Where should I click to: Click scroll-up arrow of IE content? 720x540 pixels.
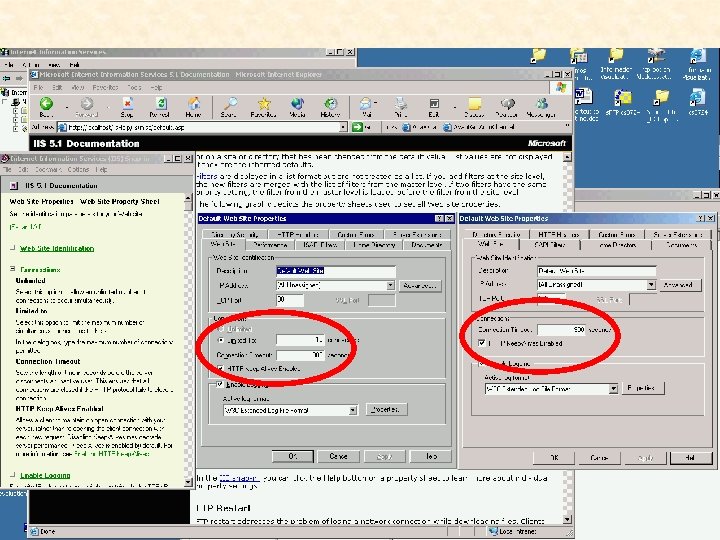[568, 157]
